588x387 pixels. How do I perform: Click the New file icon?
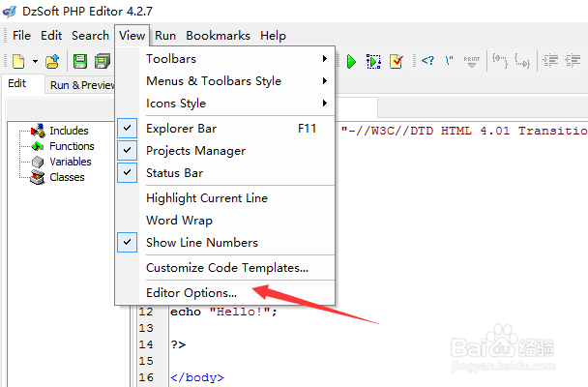pos(18,61)
